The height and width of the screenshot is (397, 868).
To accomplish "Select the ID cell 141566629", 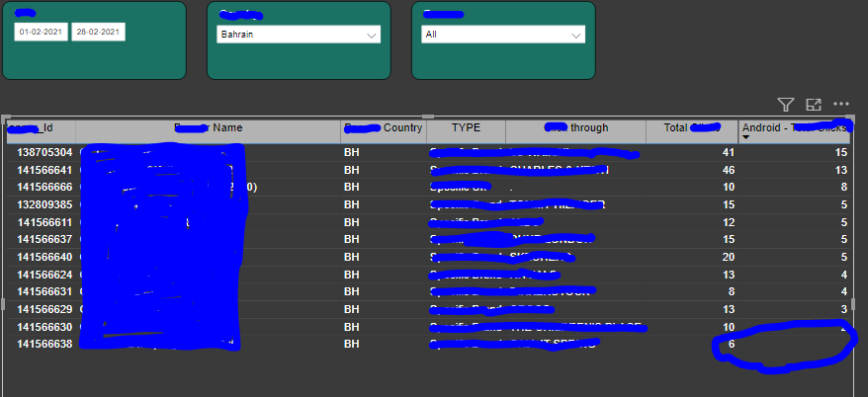I will coord(44,309).
